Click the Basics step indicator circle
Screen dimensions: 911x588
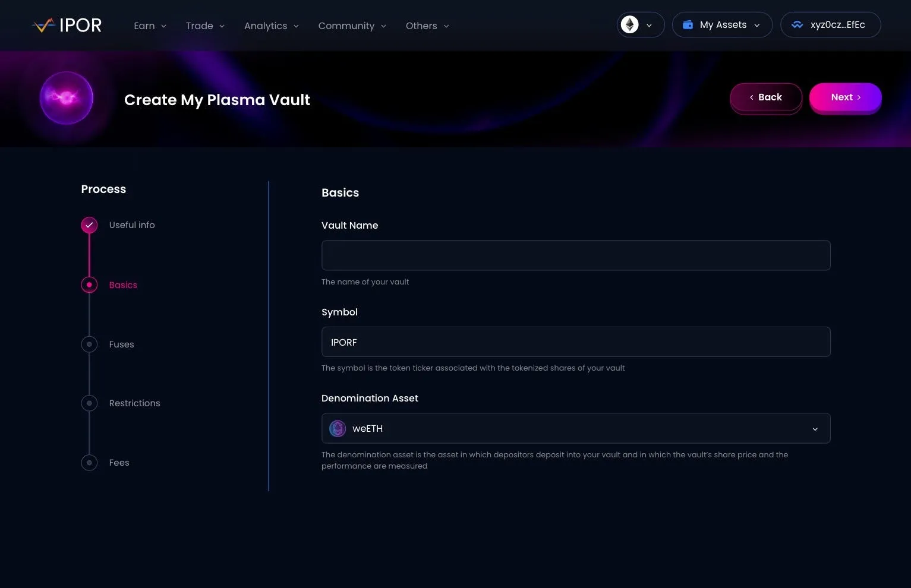tap(89, 285)
